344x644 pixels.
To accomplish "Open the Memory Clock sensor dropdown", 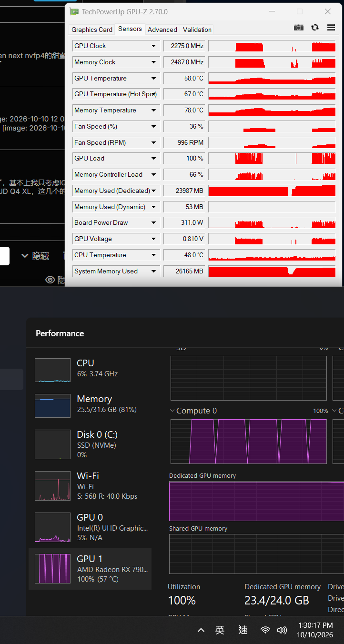I will (x=154, y=62).
